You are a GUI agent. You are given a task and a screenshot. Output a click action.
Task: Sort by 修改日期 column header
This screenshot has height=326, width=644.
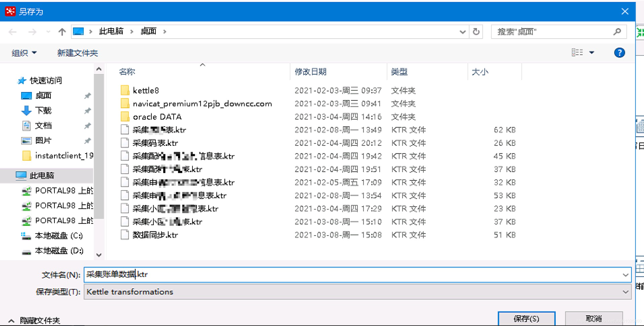pyautogui.click(x=311, y=72)
